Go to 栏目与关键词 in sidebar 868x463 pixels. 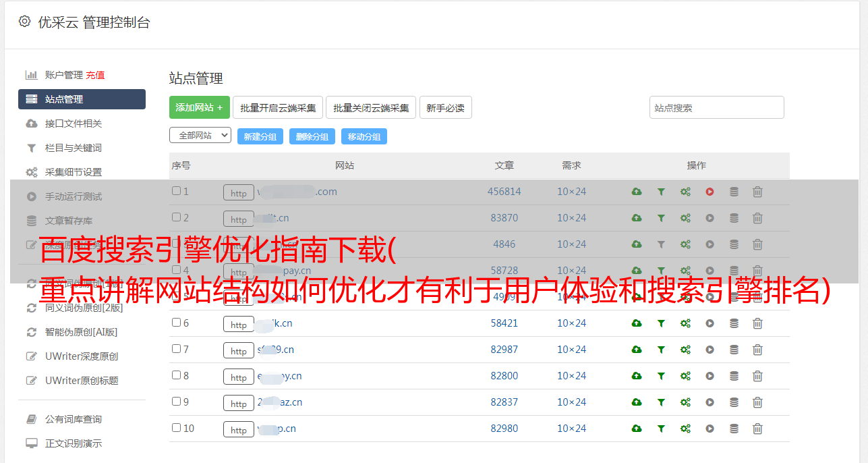coord(74,148)
